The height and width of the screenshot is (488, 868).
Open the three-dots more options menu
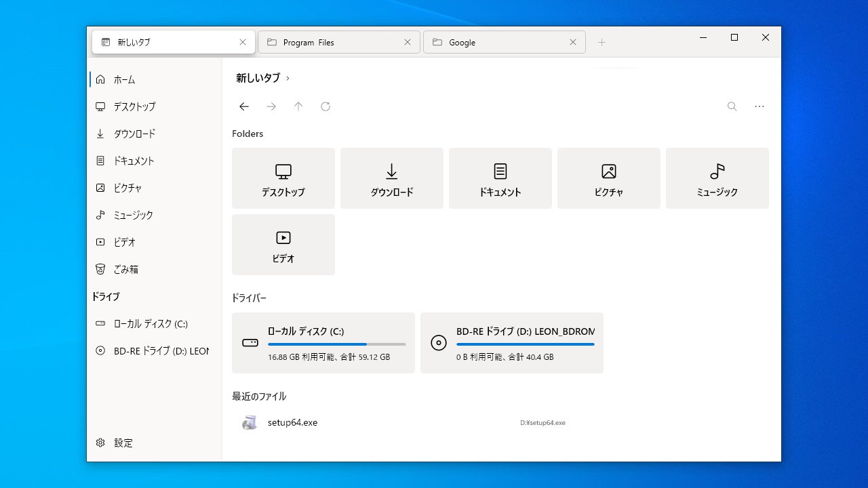pos(759,106)
